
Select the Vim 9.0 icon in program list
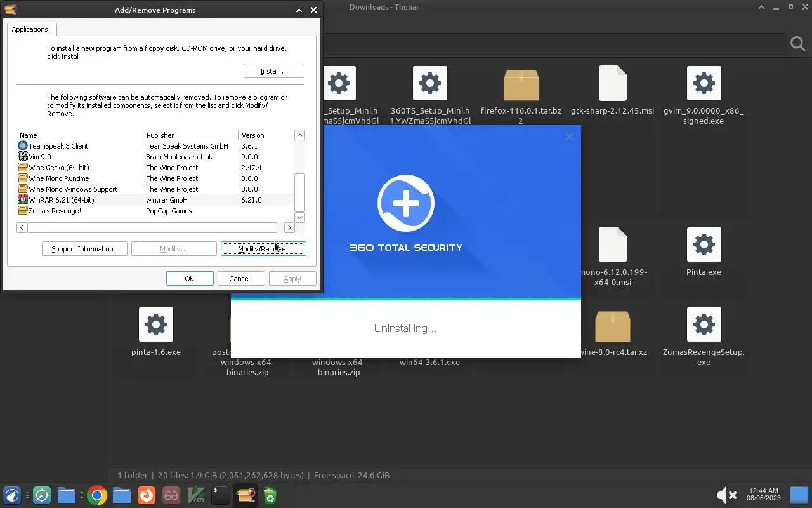tap(23, 157)
